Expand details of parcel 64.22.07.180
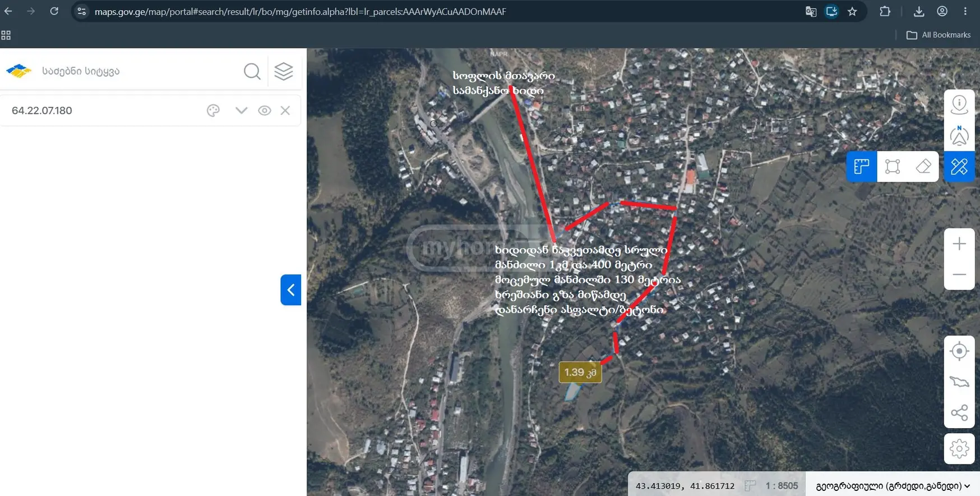 (x=242, y=111)
